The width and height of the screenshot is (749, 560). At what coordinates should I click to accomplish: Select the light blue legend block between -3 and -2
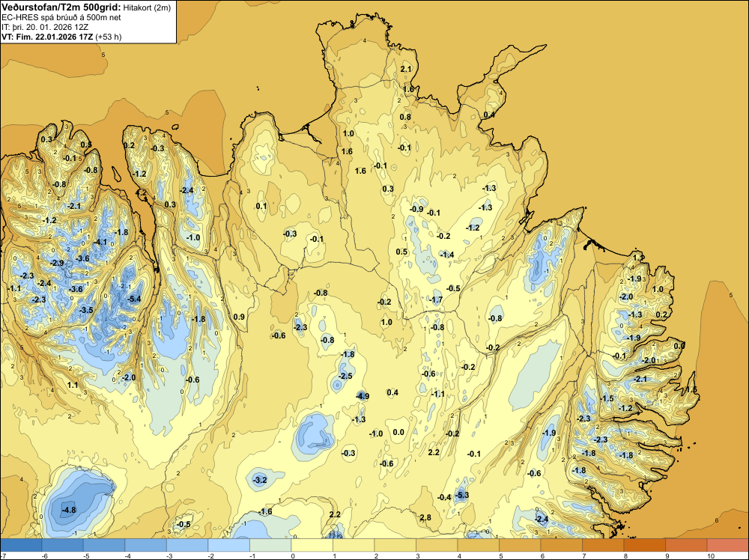click(x=187, y=545)
